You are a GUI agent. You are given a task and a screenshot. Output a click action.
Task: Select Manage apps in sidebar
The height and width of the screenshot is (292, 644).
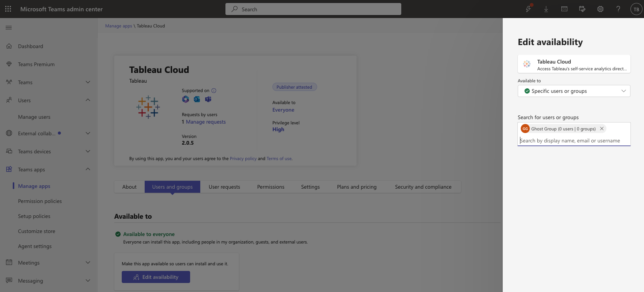tap(34, 186)
